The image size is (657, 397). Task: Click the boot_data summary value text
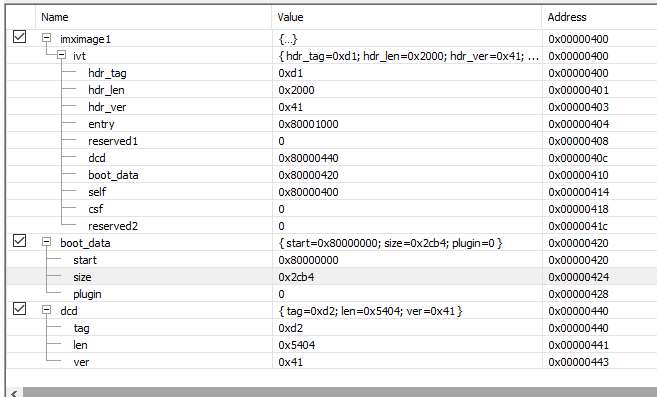pyautogui.click(x=390, y=243)
